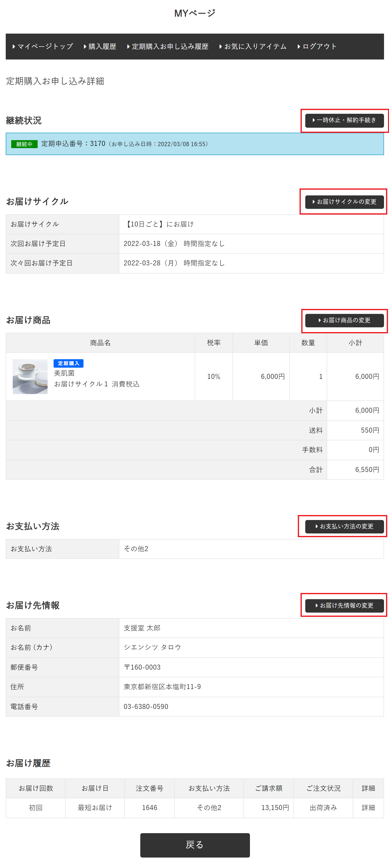Click ログアウト to sign out
The width and height of the screenshot is (389, 868).
pos(317,47)
